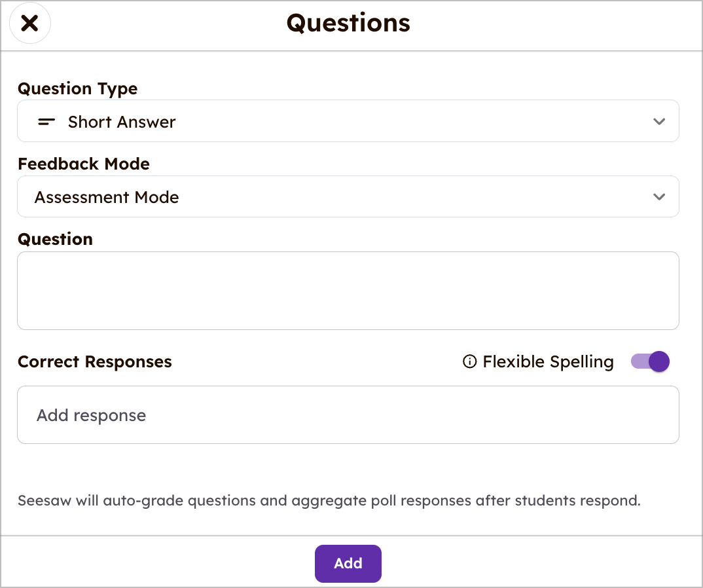703x588 pixels.
Task: Disable the Flexible Spelling toggle
Action: (x=649, y=361)
